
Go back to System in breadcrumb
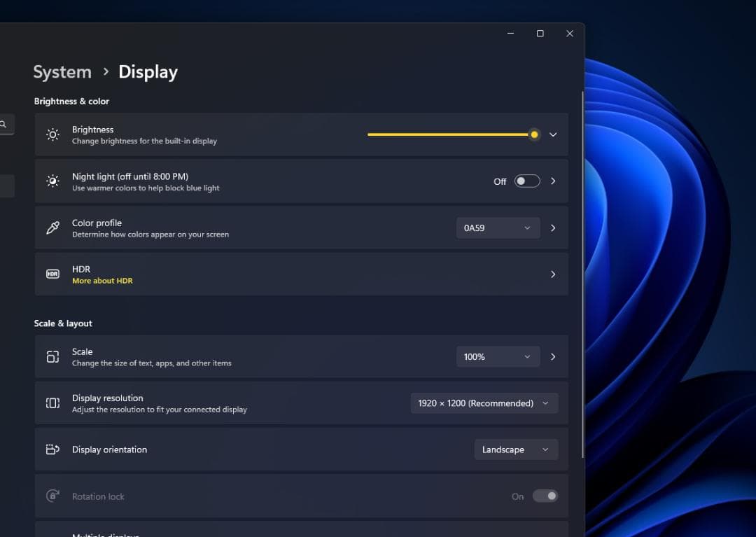62,72
